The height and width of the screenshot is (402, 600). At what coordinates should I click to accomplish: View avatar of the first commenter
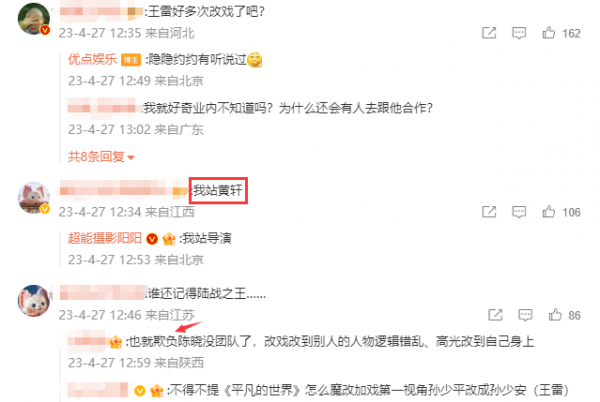(34, 19)
